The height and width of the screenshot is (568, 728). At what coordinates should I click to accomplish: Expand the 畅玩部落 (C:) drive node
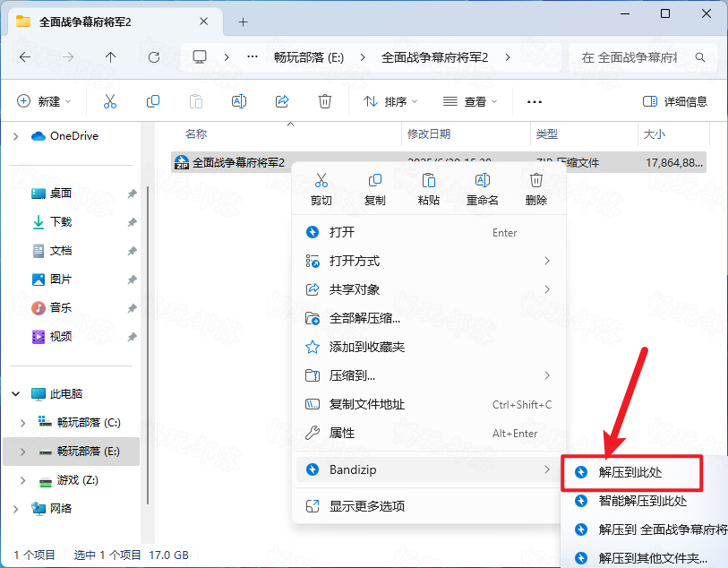pyautogui.click(x=22, y=423)
